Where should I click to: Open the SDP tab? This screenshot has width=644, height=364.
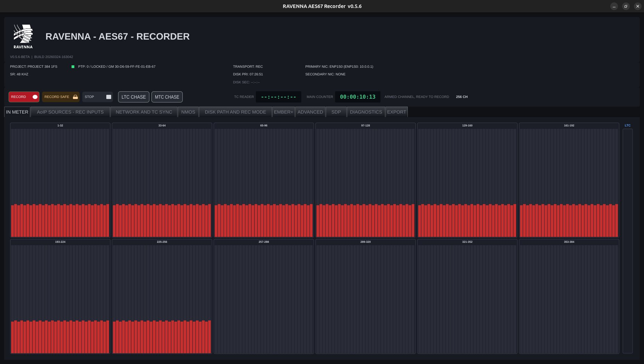(336, 112)
